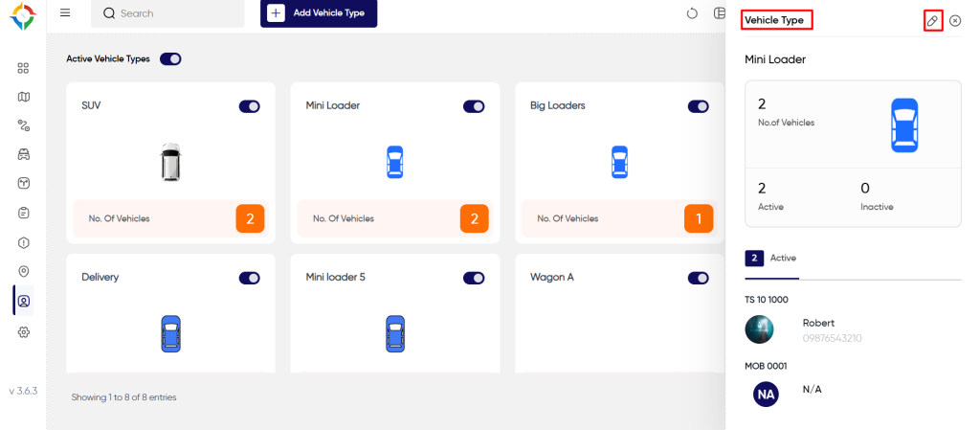Open the location pin icon in sidebar

[23, 271]
